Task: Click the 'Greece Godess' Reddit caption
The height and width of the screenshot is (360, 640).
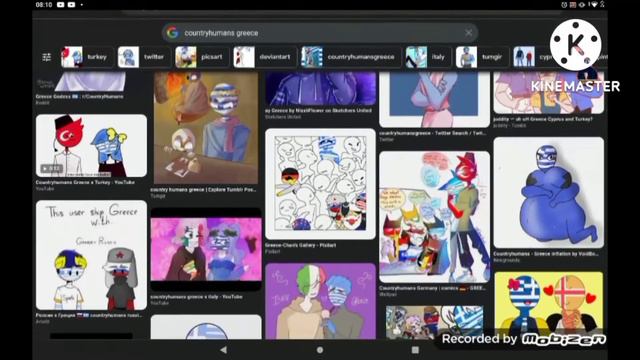Action: click(x=80, y=97)
